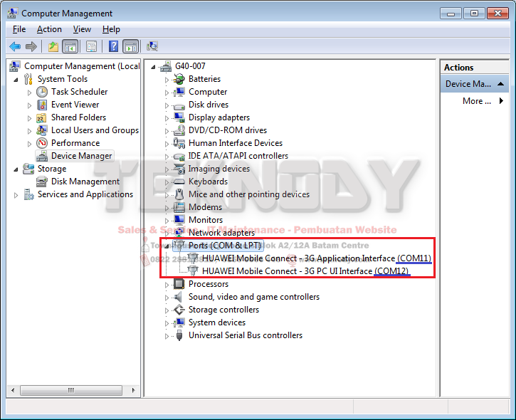516x420 pixels.
Task: Select Computer Management (Local) root node
Action: point(82,66)
